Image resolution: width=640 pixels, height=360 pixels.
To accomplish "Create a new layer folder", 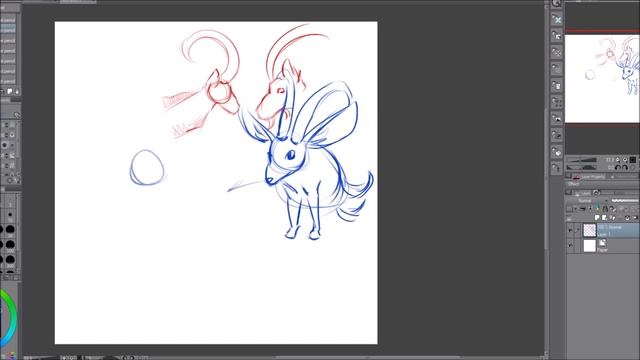I will 612,218.
